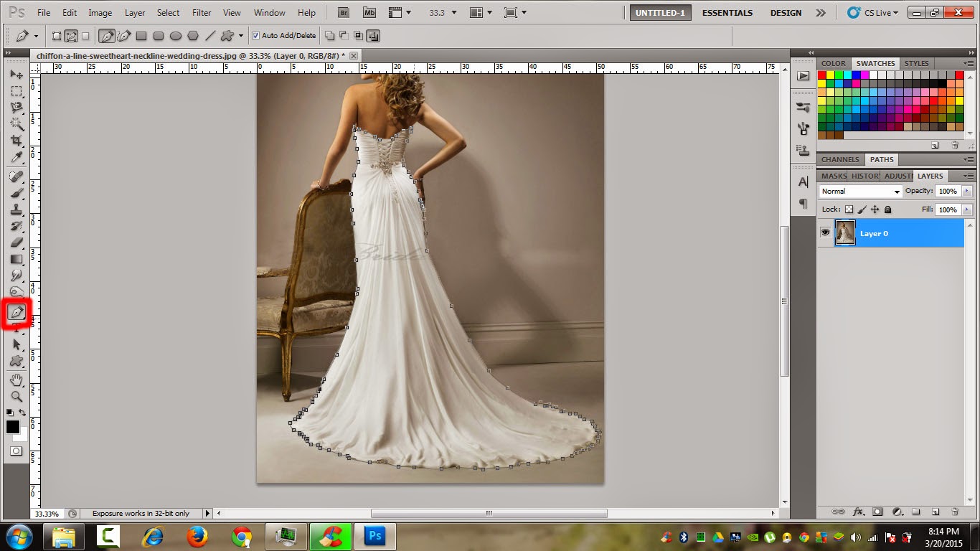The image size is (980, 551).
Task: Select the Pen tool in the toolbox
Action: coord(16,313)
